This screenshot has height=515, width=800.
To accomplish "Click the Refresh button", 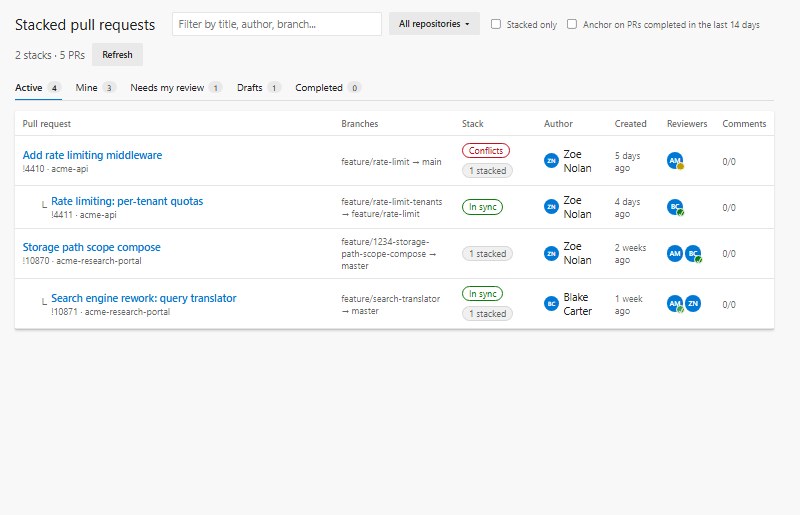I will click(117, 55).
